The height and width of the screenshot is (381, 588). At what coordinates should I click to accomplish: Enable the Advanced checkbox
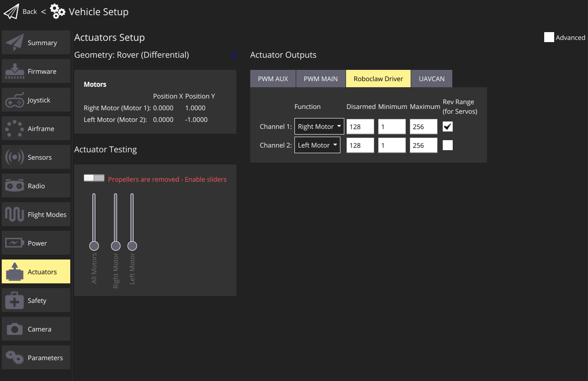click(549, 37)
